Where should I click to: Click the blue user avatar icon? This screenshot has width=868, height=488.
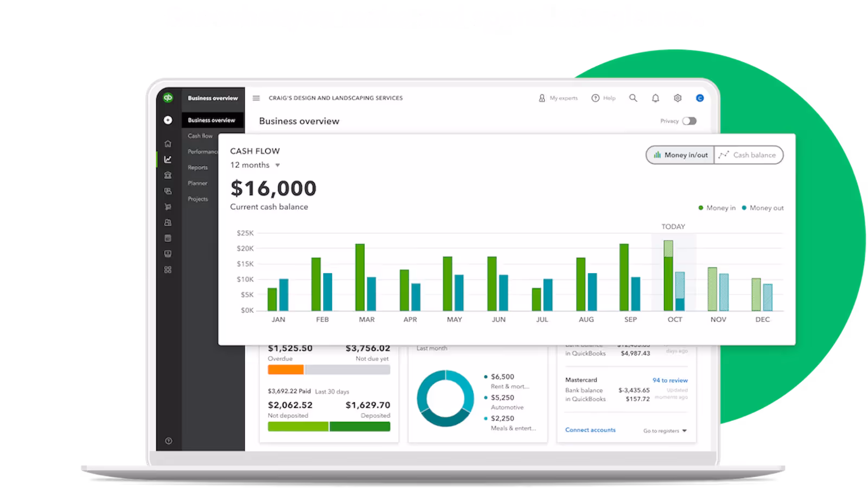pyautogui.click(x=700, y=98)
